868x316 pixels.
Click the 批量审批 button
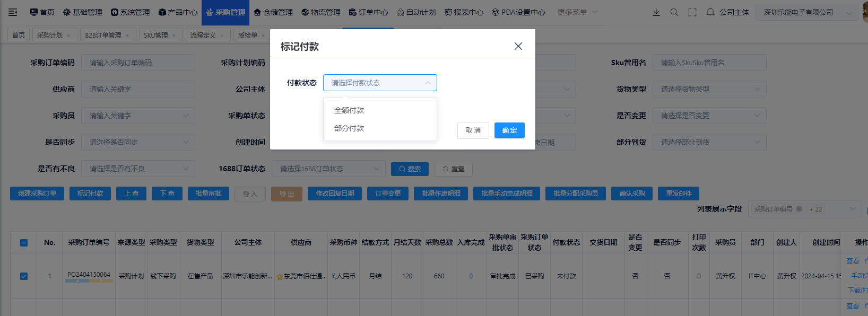click(209, 194)
